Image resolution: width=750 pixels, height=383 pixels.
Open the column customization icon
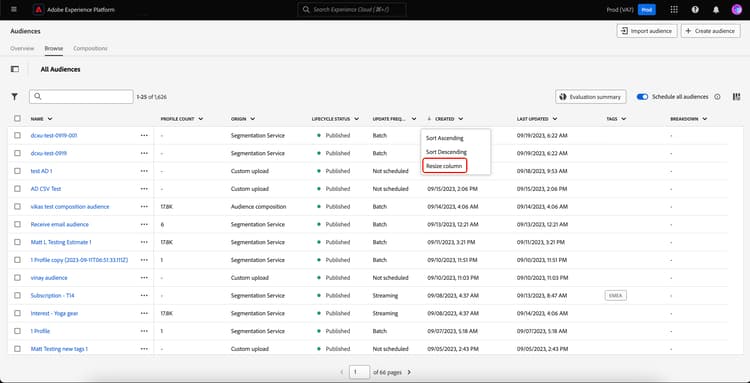[736, 97]
